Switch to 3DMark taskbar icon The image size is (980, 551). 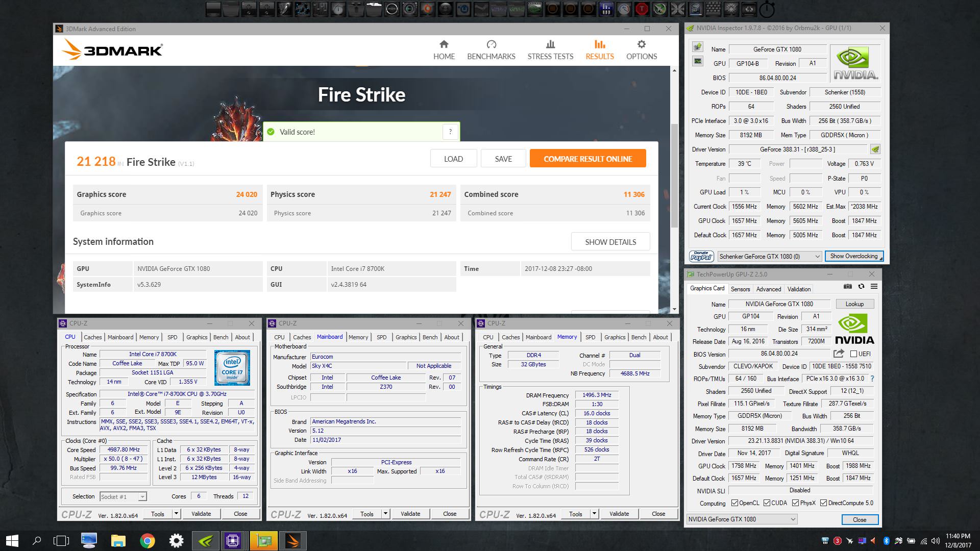(x=292, y=540)
